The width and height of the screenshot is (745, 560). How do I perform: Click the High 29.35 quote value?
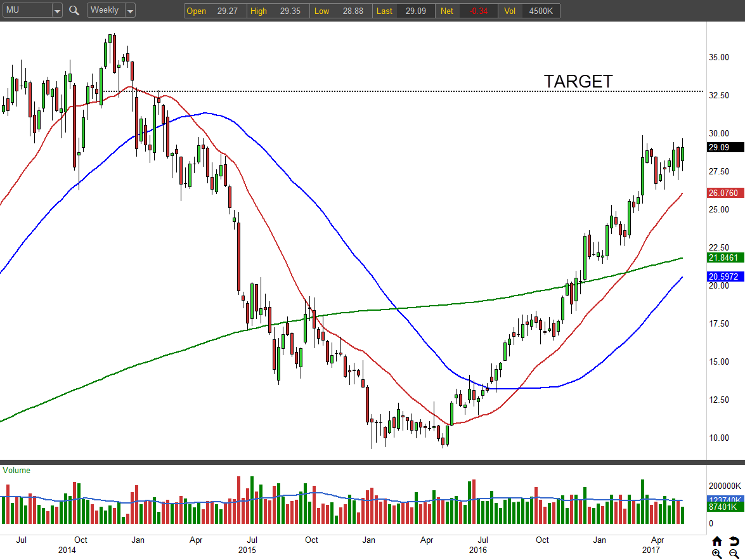pos(290,11)
